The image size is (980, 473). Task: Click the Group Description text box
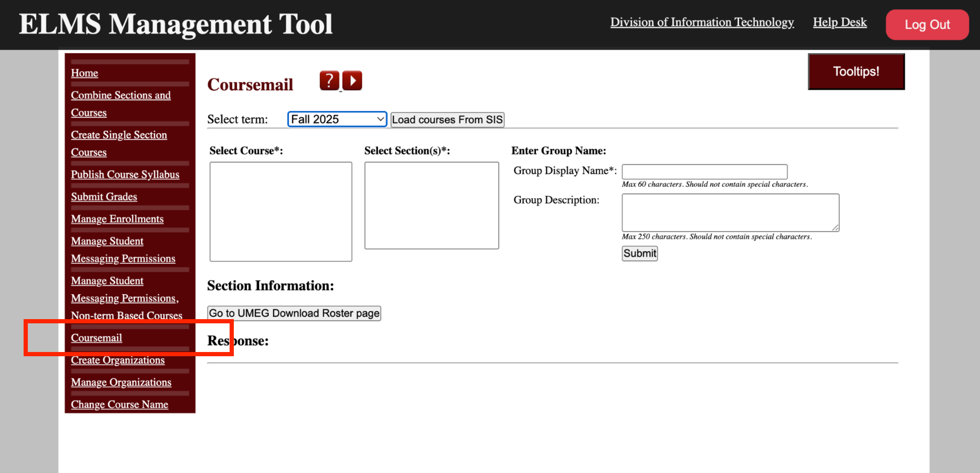(x=730, y=212)
